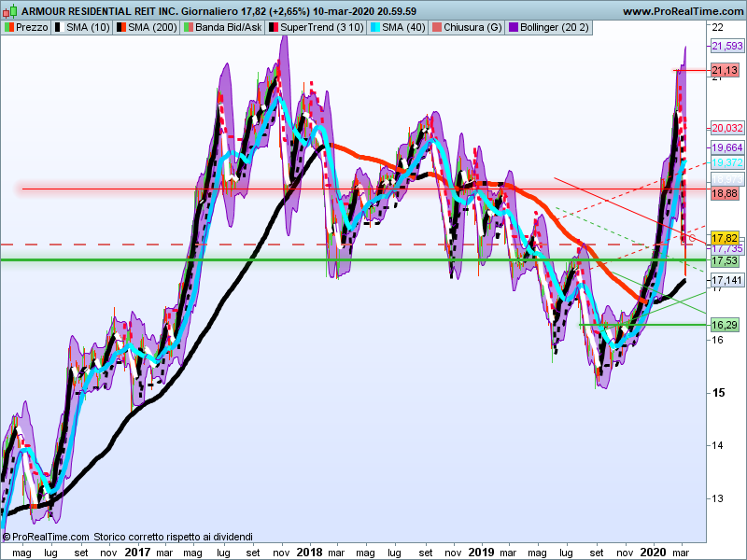Click the ARMOUR RESIDENTIAL REIT INC. title
Image resolution: width=747 pixels, height=560 pixels.
(100, 11)
